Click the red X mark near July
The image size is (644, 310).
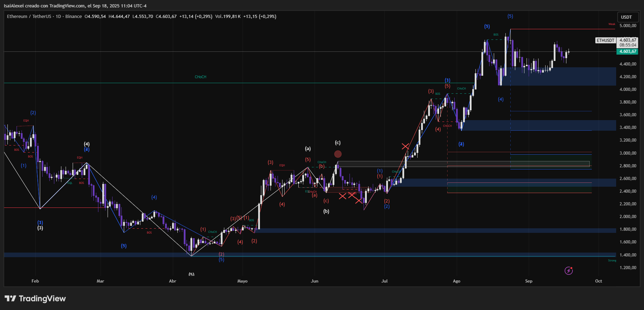pos(405,146)
